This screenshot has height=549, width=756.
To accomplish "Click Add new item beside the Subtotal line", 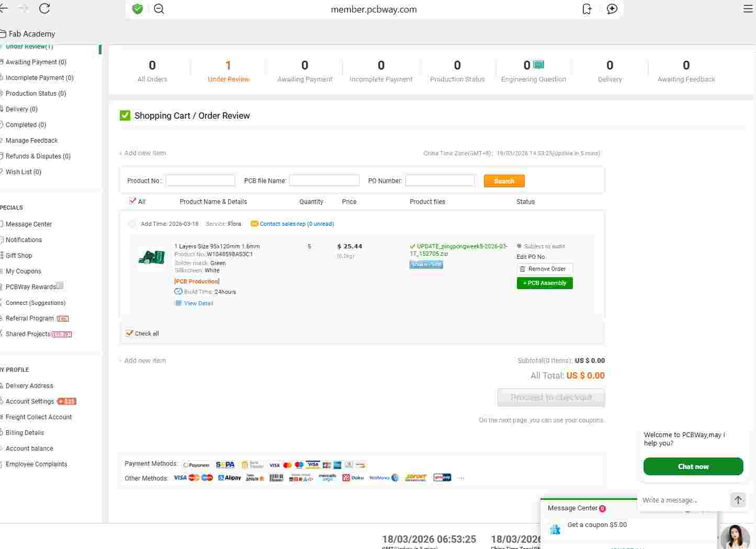I will (x=142, y=361).
